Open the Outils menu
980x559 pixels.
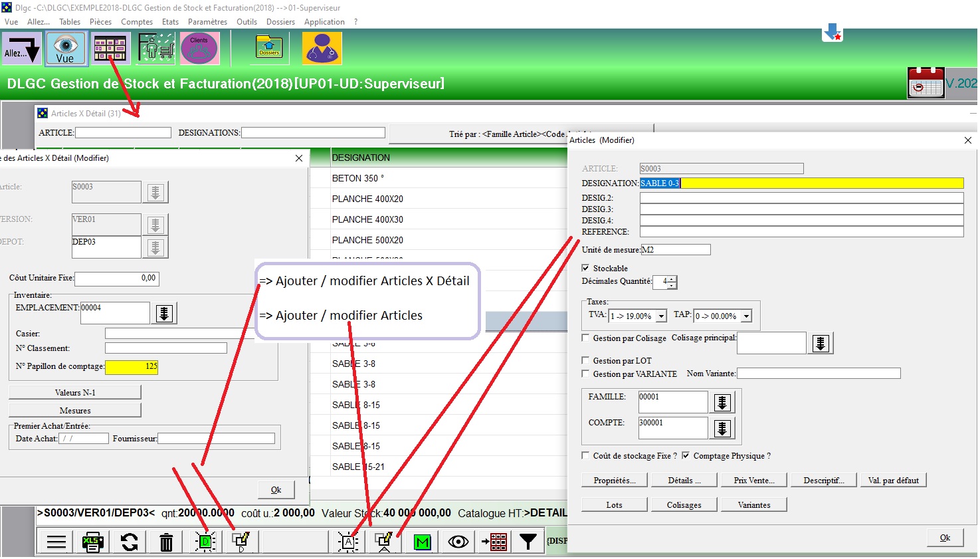click(246, 22)
